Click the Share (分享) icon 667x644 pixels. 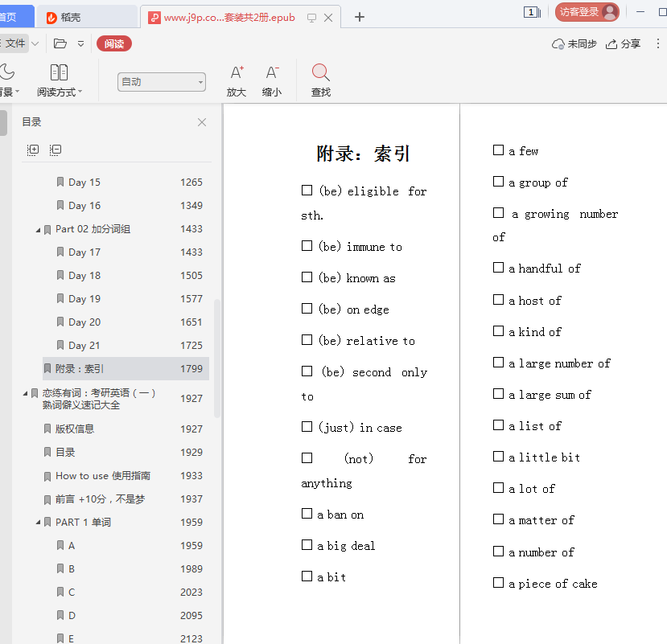611,44
